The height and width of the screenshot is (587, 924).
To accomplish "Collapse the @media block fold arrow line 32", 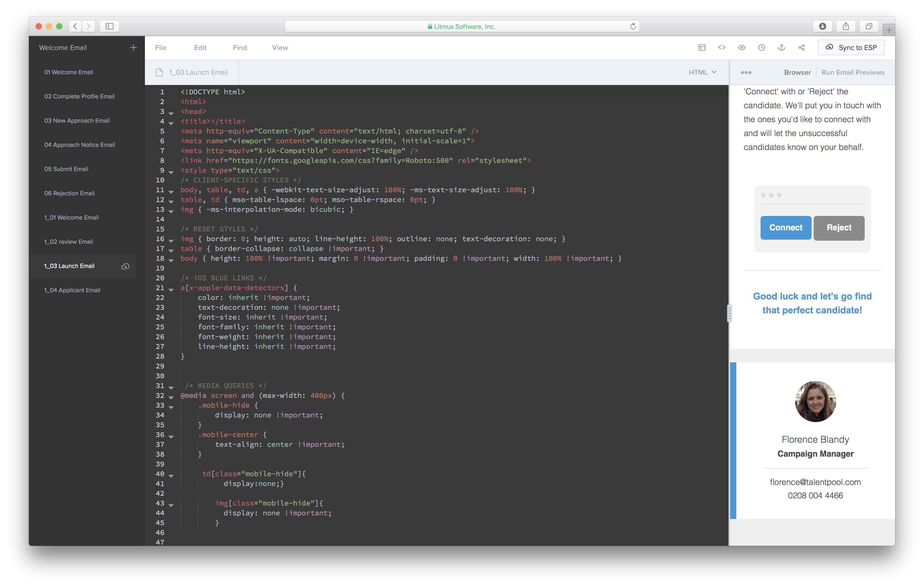I will (171, 398).
